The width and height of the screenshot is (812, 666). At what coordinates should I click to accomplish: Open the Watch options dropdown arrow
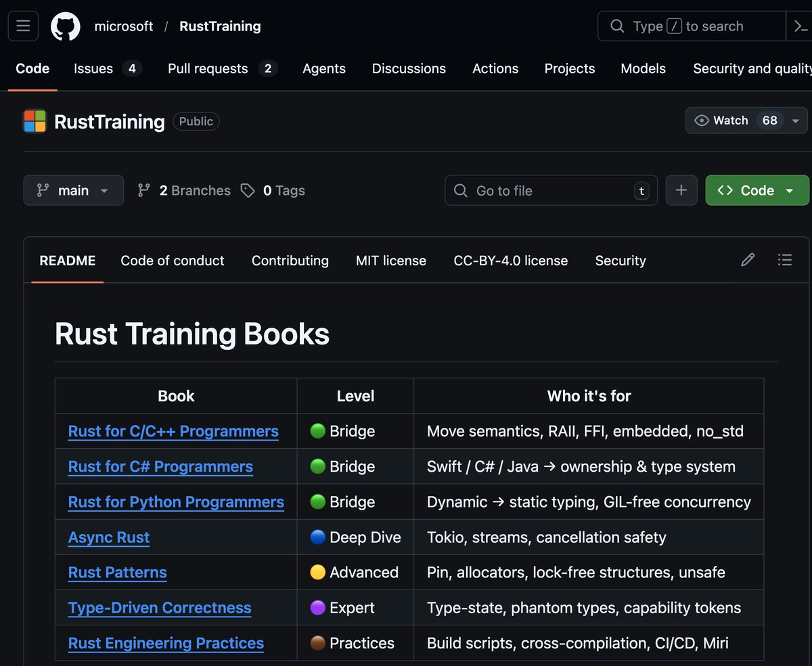click(x=796, y=120)
